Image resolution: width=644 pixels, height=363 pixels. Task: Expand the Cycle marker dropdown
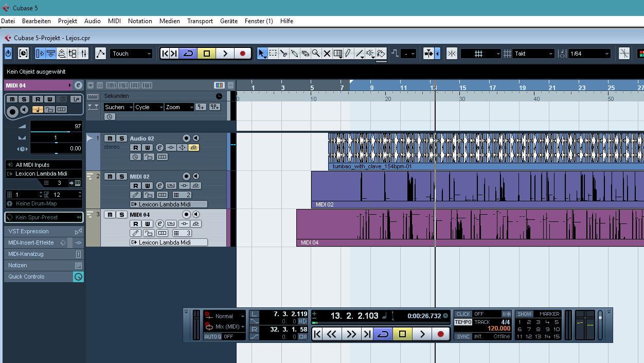pos(149,107)
